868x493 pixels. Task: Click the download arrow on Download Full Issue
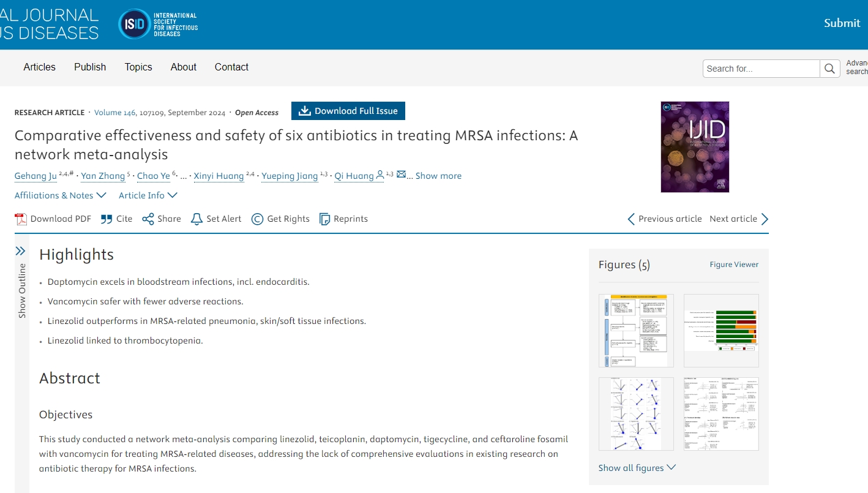pyautogui.click(x=304, y=111)
